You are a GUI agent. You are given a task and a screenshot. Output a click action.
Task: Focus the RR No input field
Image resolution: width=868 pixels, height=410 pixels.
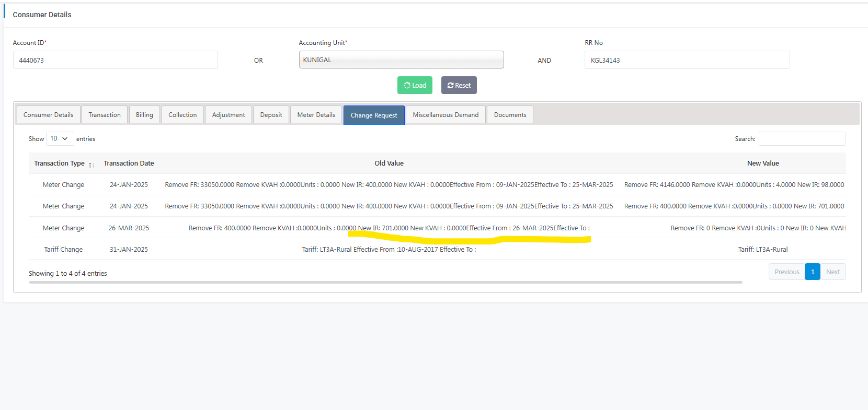point(687,60)
